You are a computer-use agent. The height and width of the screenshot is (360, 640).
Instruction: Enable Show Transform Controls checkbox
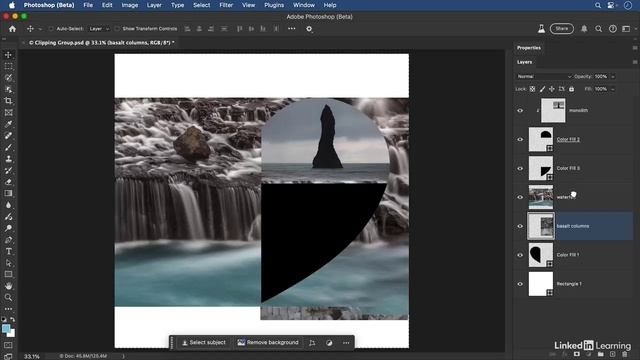coord(117,29)
